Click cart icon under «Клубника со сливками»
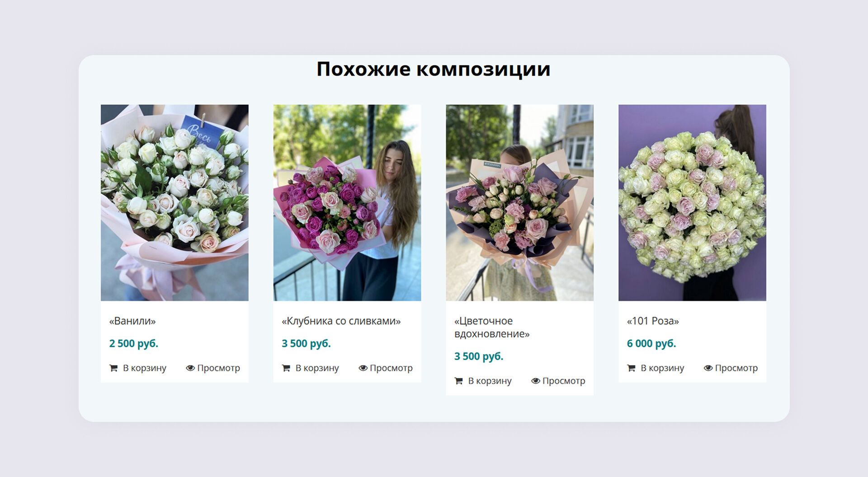The height and width of the screenshot is (477, 868). tap(286, 368)
